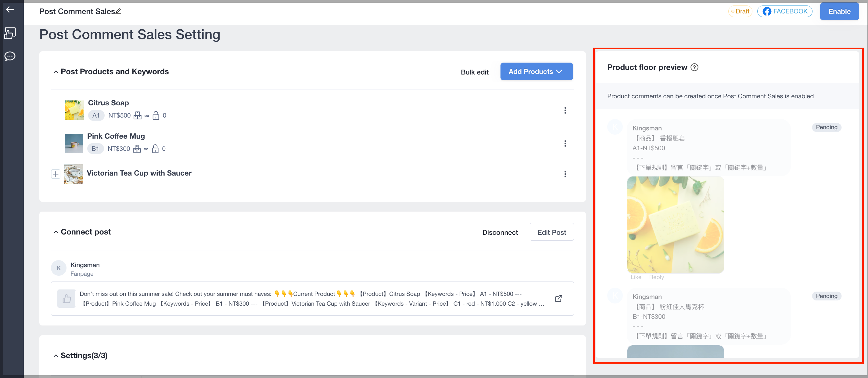868x378 pixels.
Task: Open the post sales sidebar icon
Action: point(10,33)
